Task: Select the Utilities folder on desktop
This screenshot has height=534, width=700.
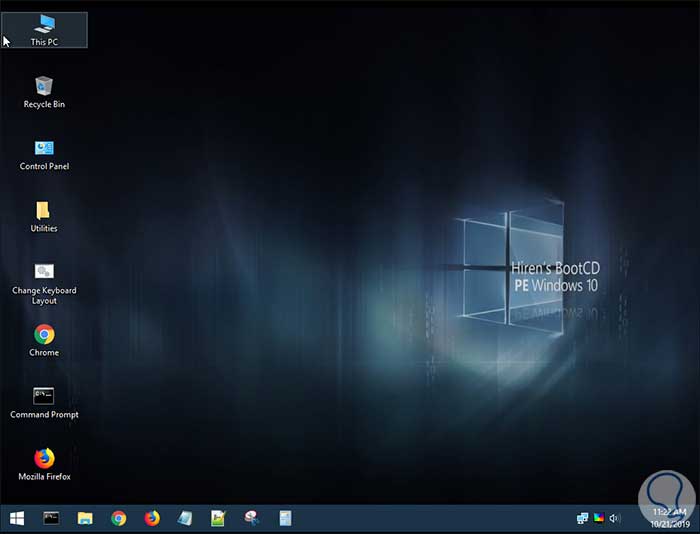Action: [44, 217]
